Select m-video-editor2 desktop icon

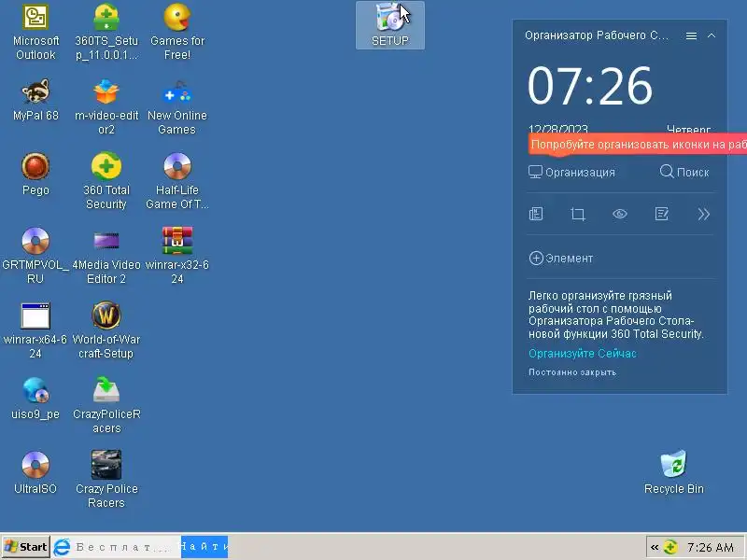106,107
